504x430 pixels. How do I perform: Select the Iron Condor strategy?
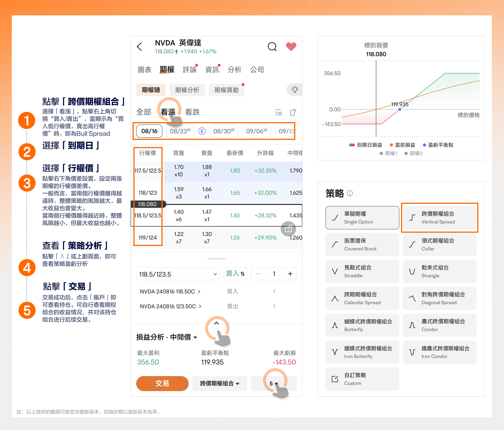click(440, 352)
